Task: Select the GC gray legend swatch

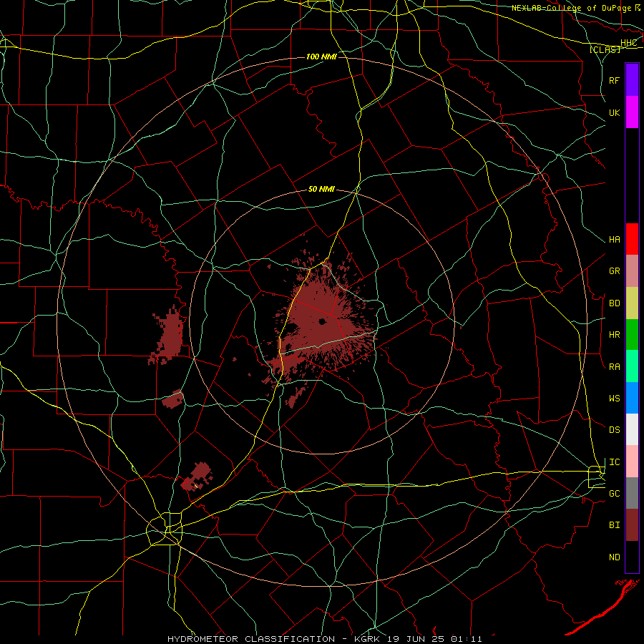Action: (632, 493)
